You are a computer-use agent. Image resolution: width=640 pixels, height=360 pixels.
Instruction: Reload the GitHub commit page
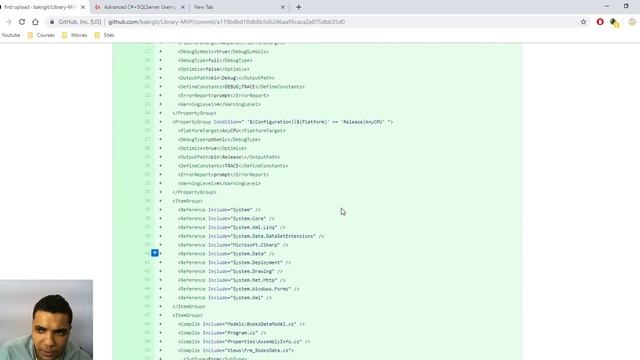[22, 22]
